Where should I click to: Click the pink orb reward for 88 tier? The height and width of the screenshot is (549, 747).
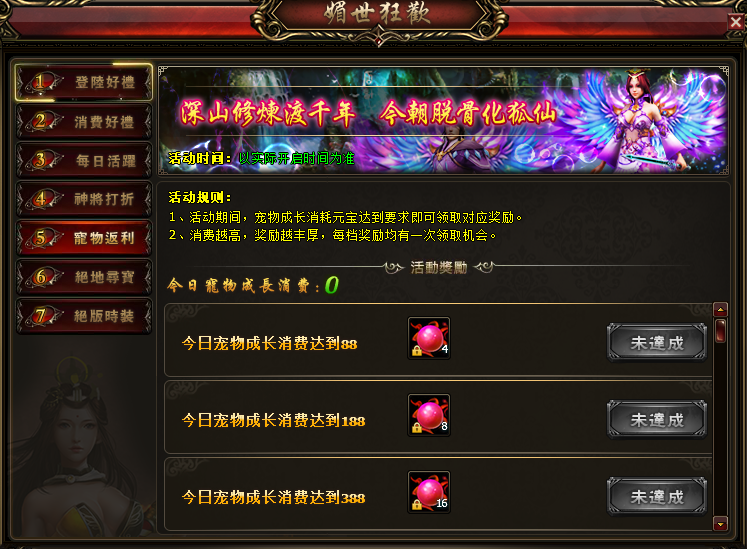tap(429, 338)
